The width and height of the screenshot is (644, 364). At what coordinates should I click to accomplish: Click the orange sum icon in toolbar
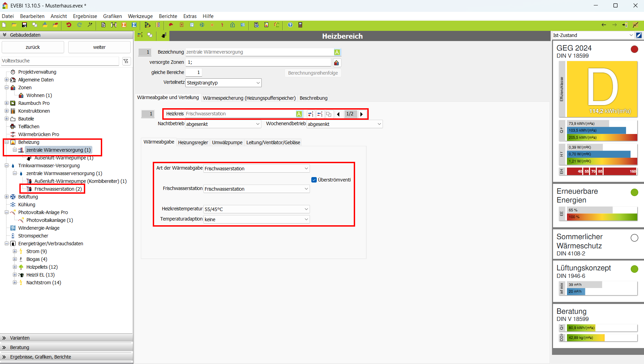124,25
